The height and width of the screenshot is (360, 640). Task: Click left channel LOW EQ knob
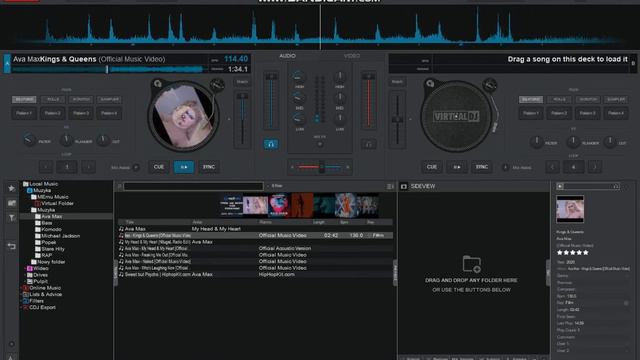click(x=299, y=119)
